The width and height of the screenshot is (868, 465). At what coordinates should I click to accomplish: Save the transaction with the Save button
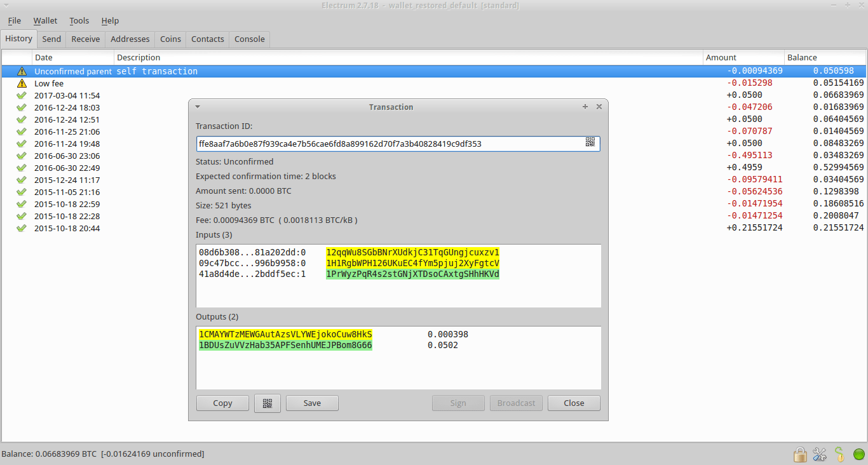[312, 403]
